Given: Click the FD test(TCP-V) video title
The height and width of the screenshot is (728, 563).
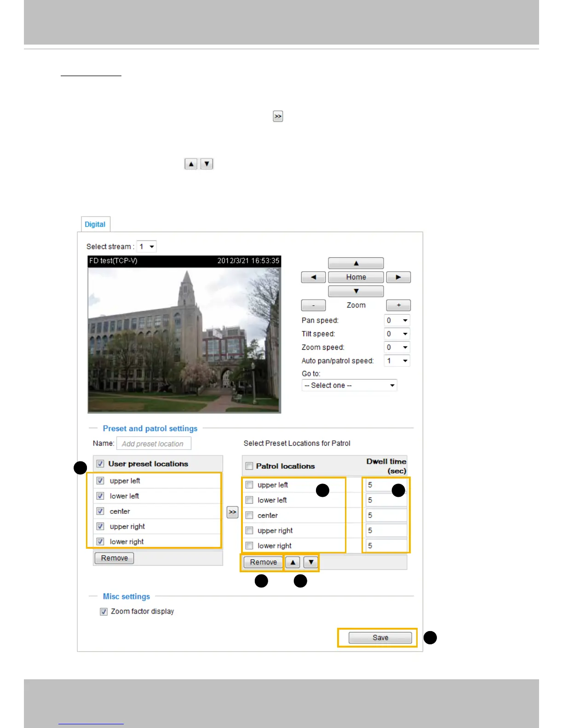Looking at the screenshot, I should tap(113, 261).
